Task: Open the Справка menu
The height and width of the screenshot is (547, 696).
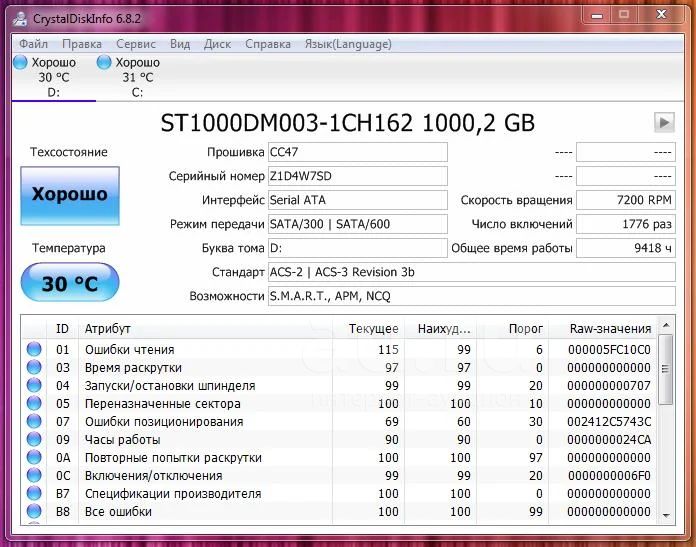Action: pyautogui.click(x=268, y=44)
